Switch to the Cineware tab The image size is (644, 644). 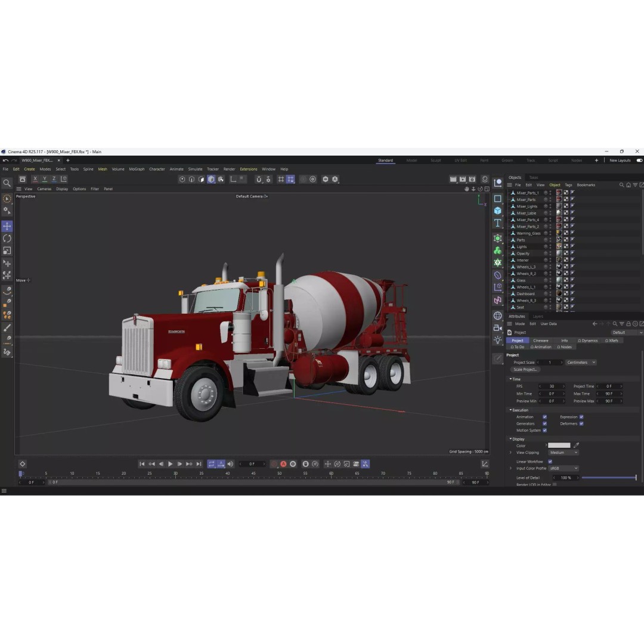(540, 340)
